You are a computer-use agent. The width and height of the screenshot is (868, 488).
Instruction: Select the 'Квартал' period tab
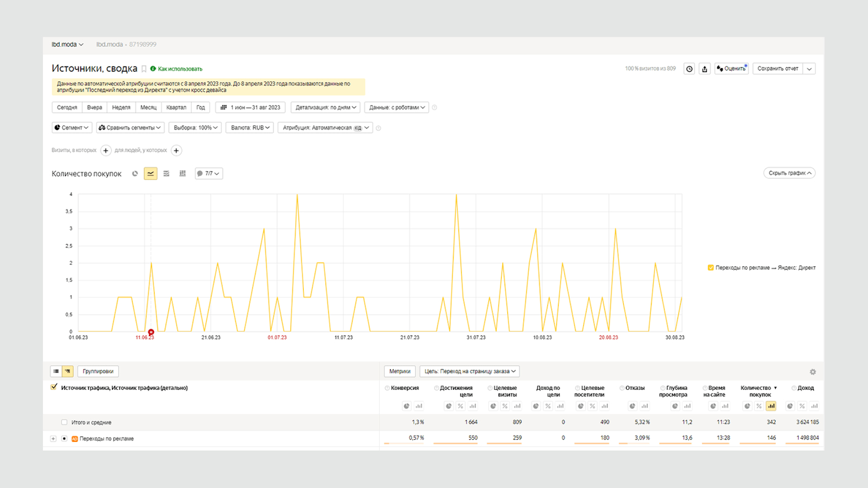(x=176, y=107)
